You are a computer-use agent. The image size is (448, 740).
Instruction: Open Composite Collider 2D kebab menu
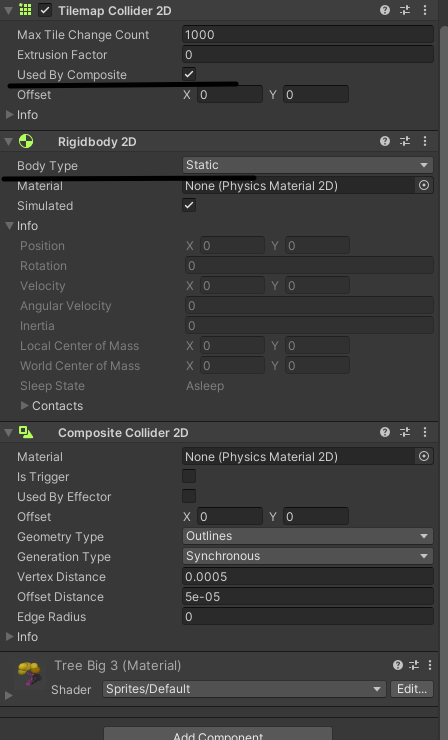[425, 432]
